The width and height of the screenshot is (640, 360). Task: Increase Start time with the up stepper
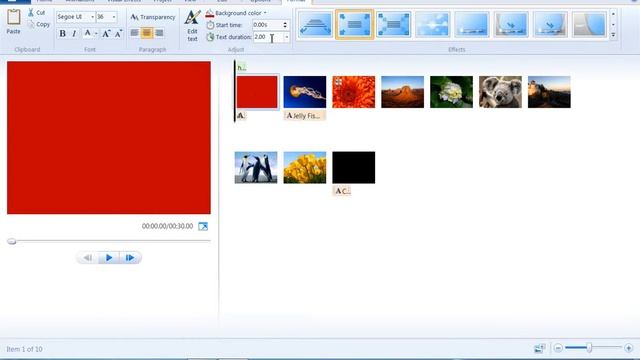click(285, 23)
